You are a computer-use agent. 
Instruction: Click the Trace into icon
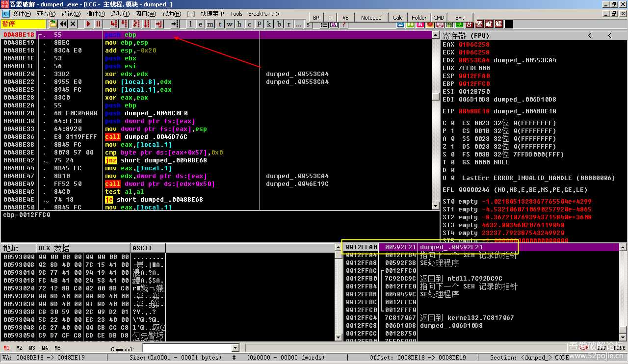tap(136, 24)
